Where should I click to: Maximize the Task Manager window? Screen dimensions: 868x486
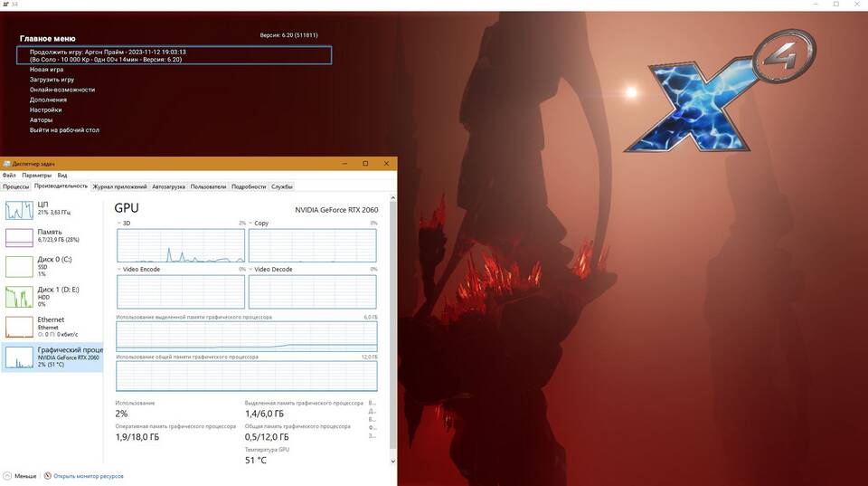pyautogui.click(x=365, y=164)
